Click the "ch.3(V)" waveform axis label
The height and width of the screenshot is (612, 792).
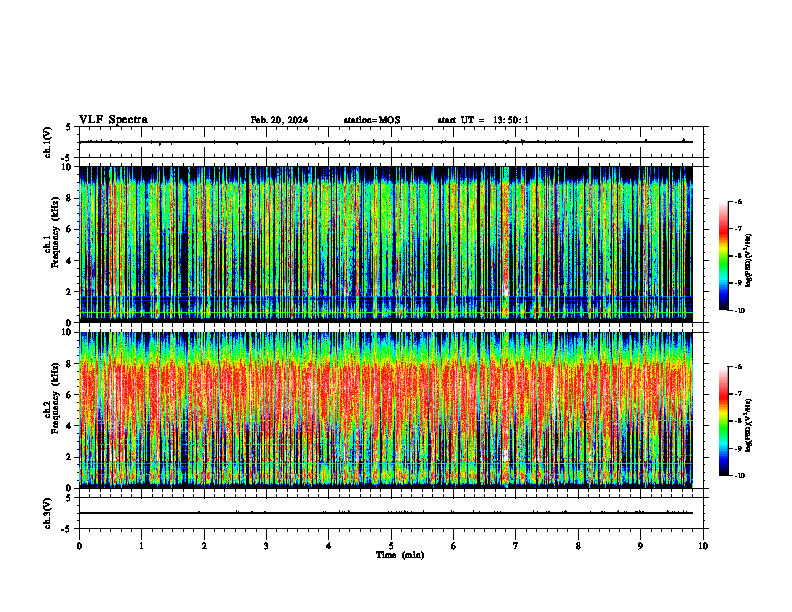(48, 513)
